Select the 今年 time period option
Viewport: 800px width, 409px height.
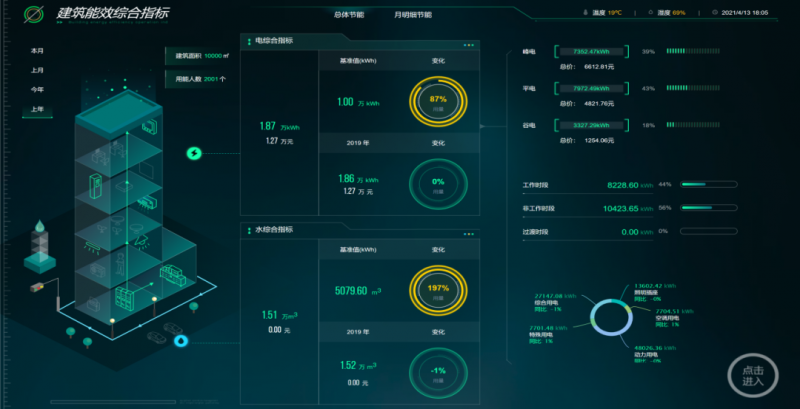pos(37,90)
